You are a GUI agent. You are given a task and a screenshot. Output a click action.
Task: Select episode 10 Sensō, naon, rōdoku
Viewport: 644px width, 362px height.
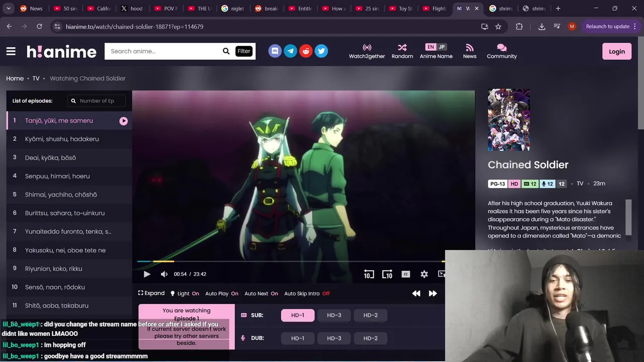point(69,287)
